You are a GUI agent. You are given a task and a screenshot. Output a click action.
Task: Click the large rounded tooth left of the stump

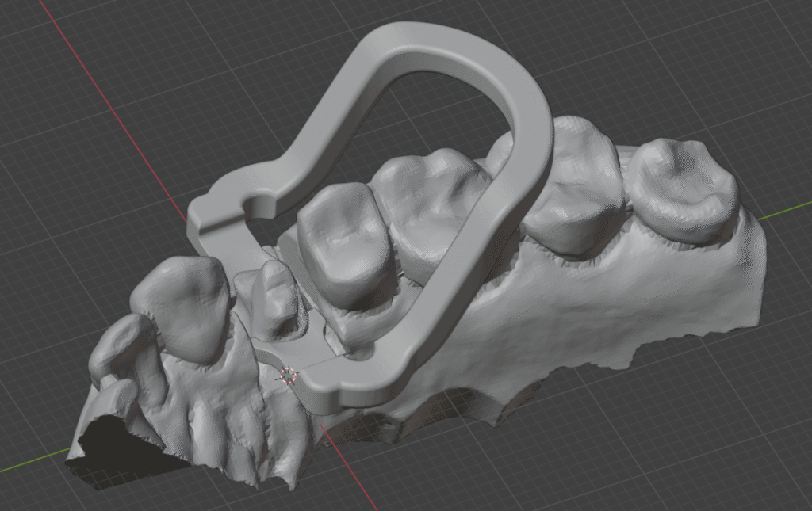click(x=182, y=305)
